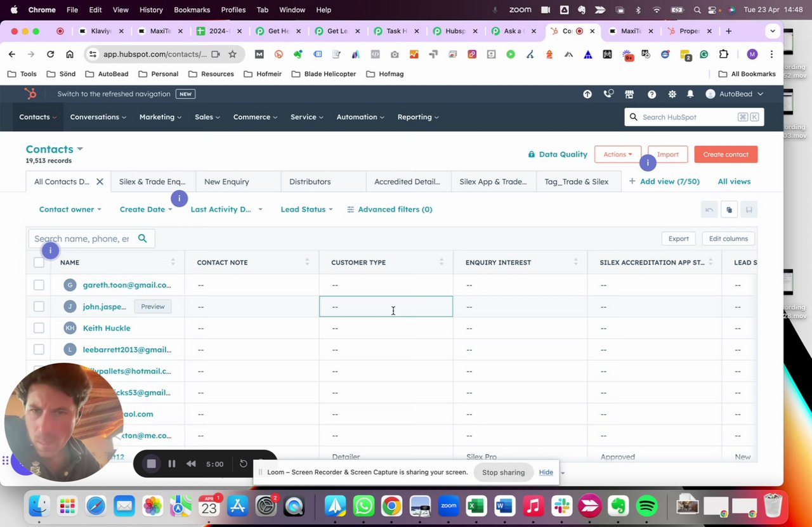Open the HubSpot marketplace icon

(x=629, y=94)
